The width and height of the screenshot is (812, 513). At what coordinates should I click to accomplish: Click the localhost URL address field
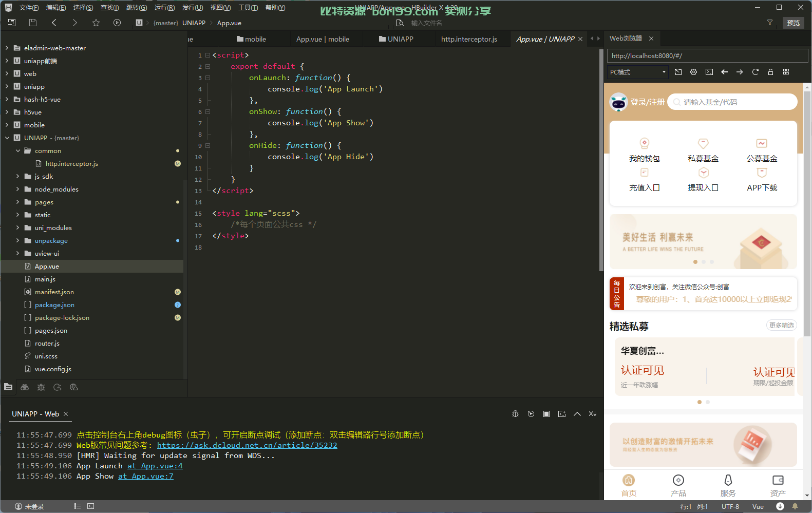707,55
